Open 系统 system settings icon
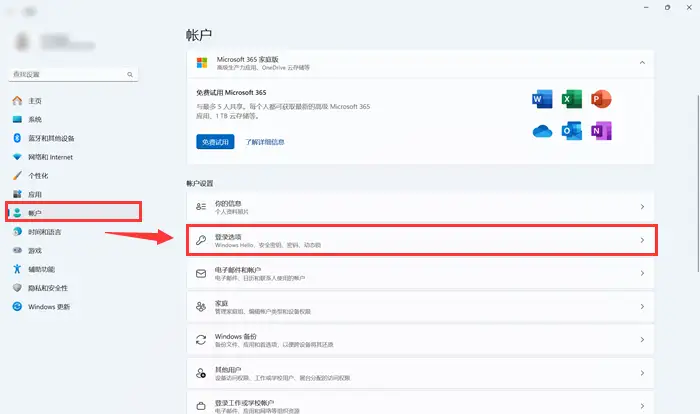Viewport: 700px width, 414px height. point(17,119)
